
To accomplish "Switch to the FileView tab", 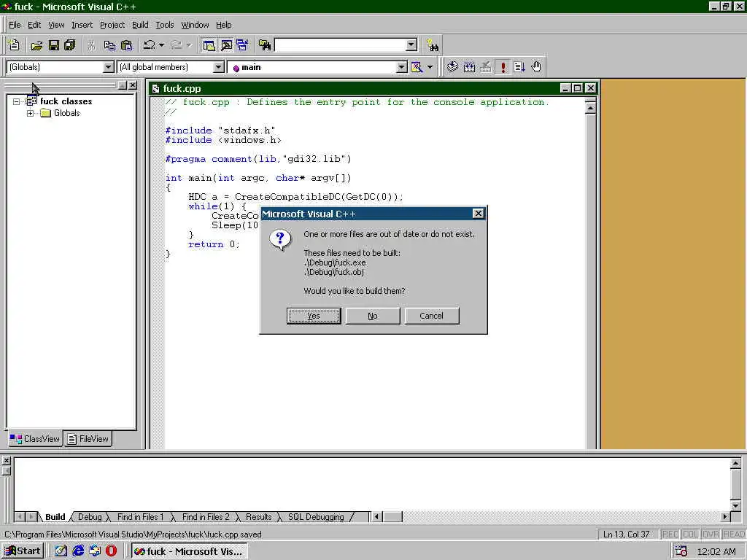I will click(88, 439).
